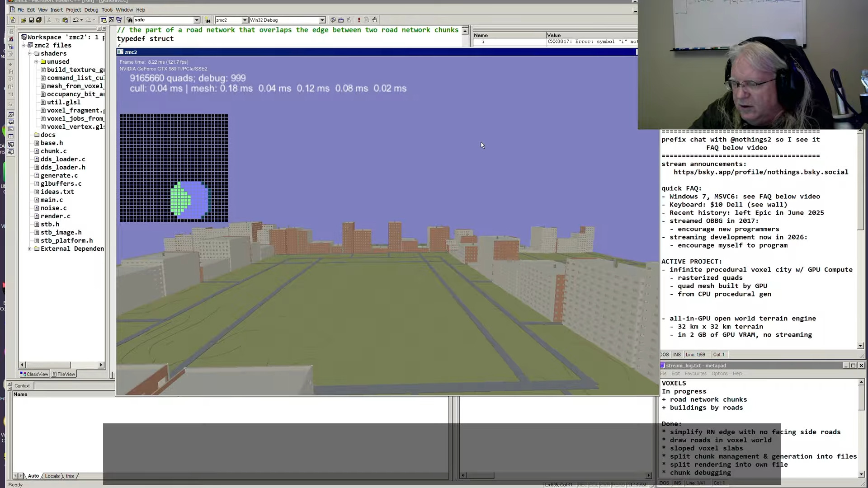Toggle the Memory window debug icon
Screen dimensions: 868x488
10,136
